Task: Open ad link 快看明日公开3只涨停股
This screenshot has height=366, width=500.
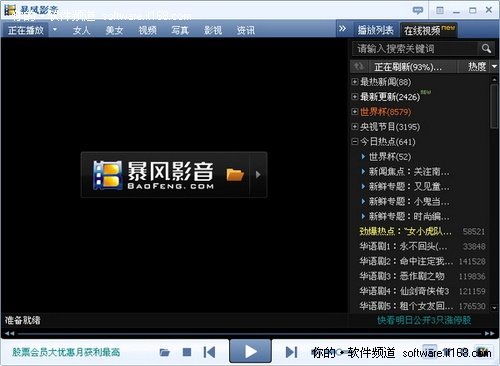Action: pos(424,320)
